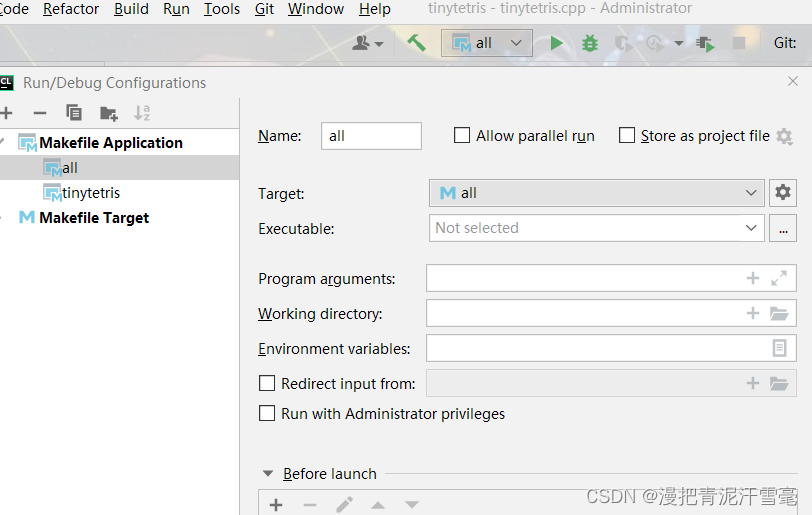This screenshot has height=515, width=812.
Task: Click the Name input field
Action: click(x=371, y=136)
